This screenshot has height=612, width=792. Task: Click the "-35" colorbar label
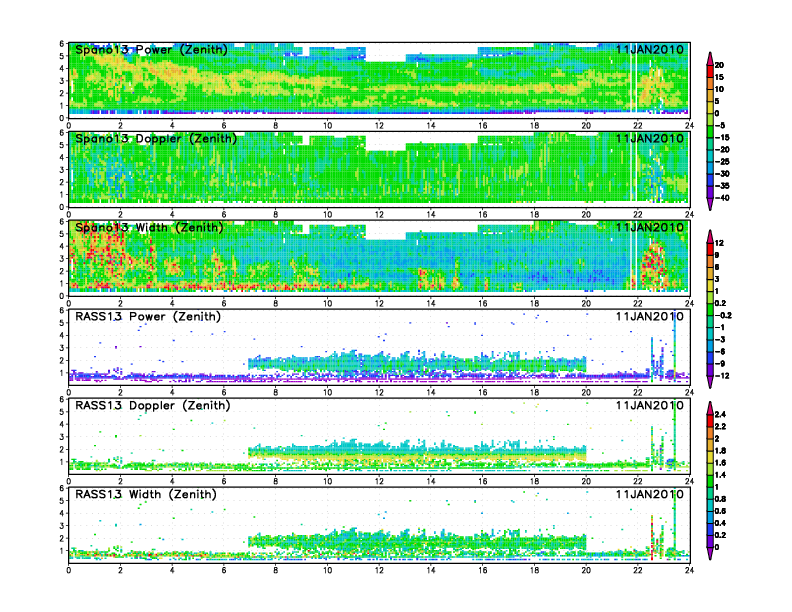[x=722, y=186]
